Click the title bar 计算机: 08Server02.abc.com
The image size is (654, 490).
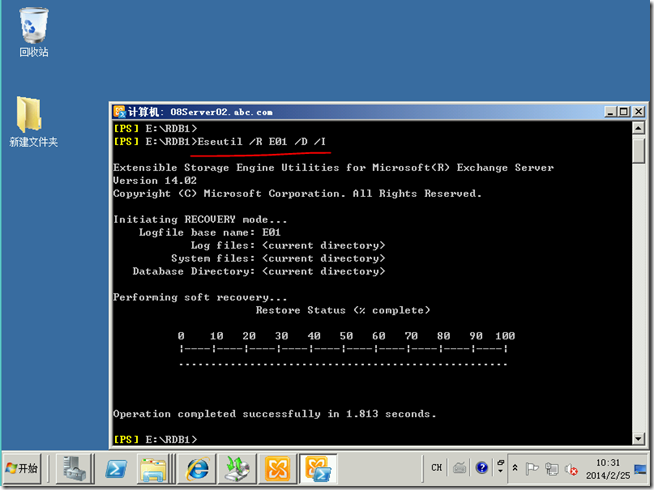[201, 112]
